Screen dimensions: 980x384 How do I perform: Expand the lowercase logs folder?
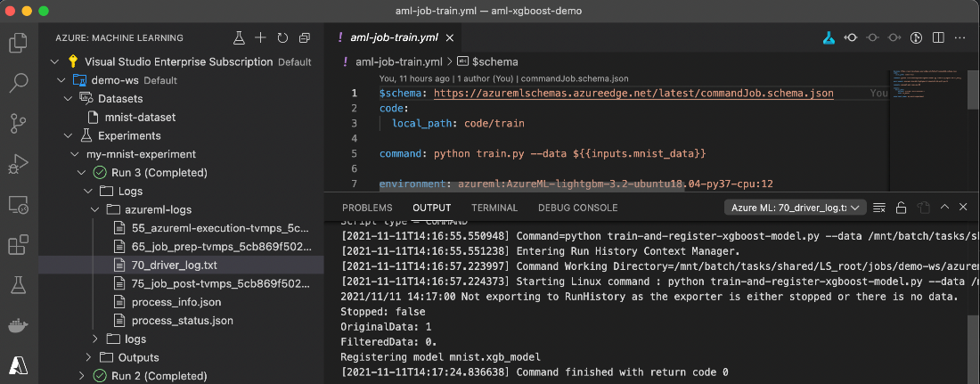tap(95, 339)
